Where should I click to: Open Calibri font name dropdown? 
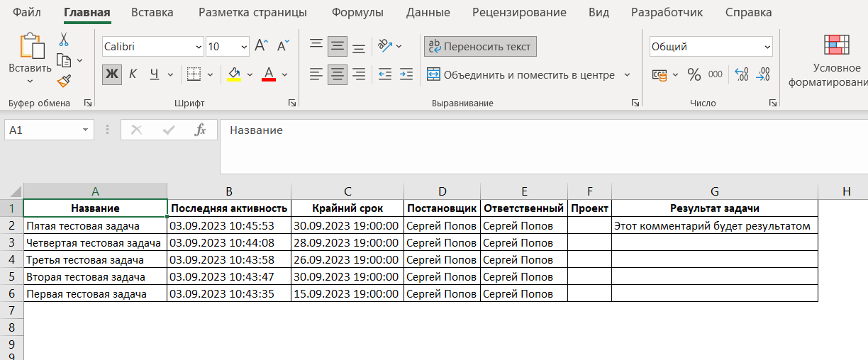coord(199,47)
